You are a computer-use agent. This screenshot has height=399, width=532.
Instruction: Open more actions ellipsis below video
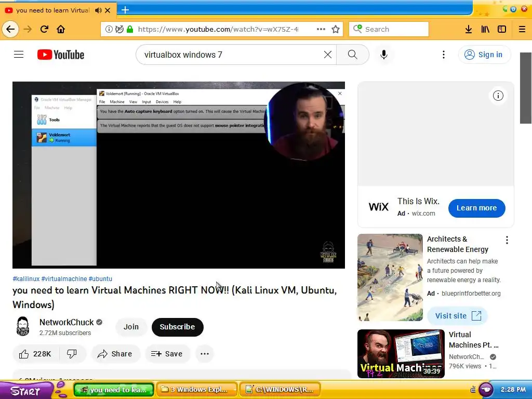tap(205, 354)
